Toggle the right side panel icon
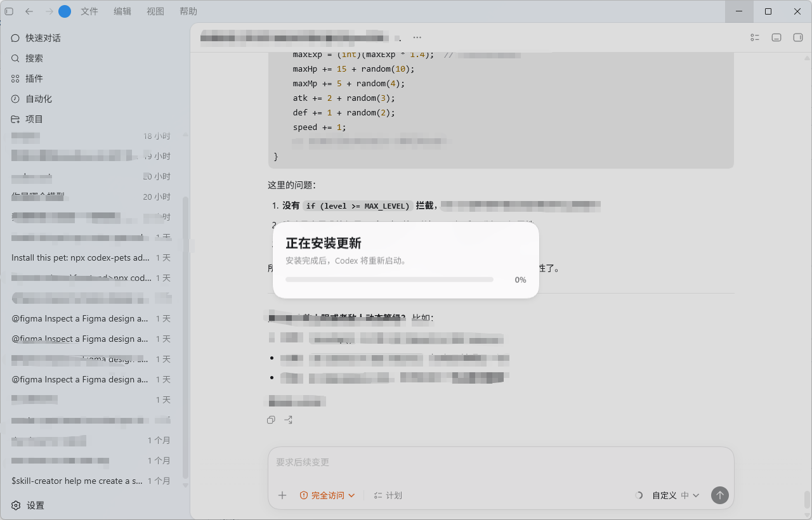Screen dimensions: 812x520 point(798,38)
